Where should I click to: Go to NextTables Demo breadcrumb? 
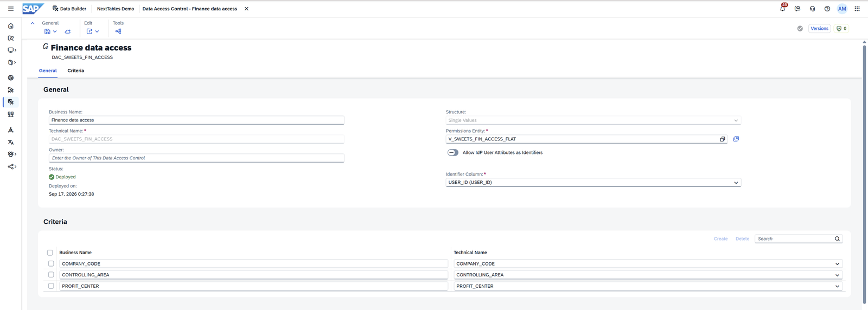coord(116,9)
